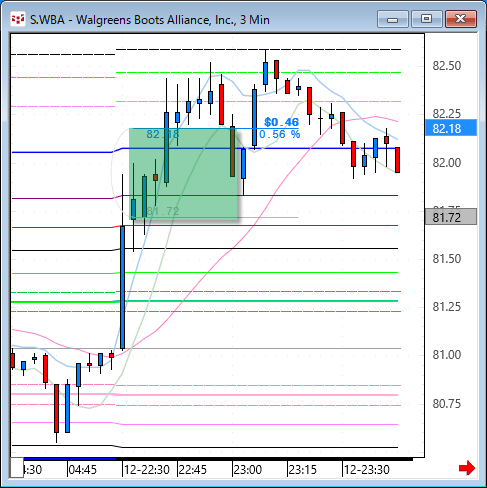Close the Walgreens chart window
The image size is (487, 488).
pyautogui.click(x=460, y=19)
